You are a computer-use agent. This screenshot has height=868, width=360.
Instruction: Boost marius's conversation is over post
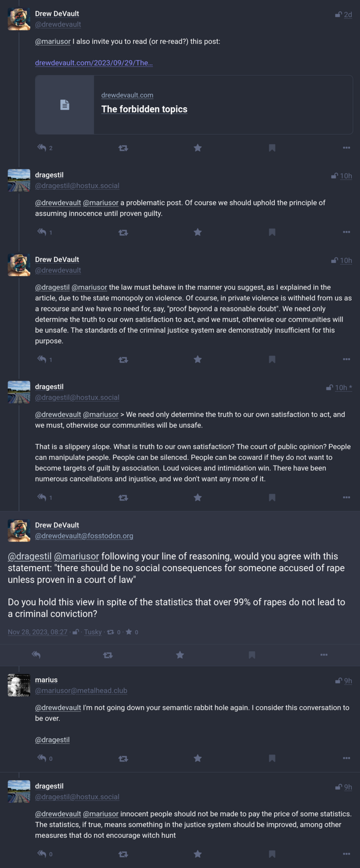tap(123, 758)
